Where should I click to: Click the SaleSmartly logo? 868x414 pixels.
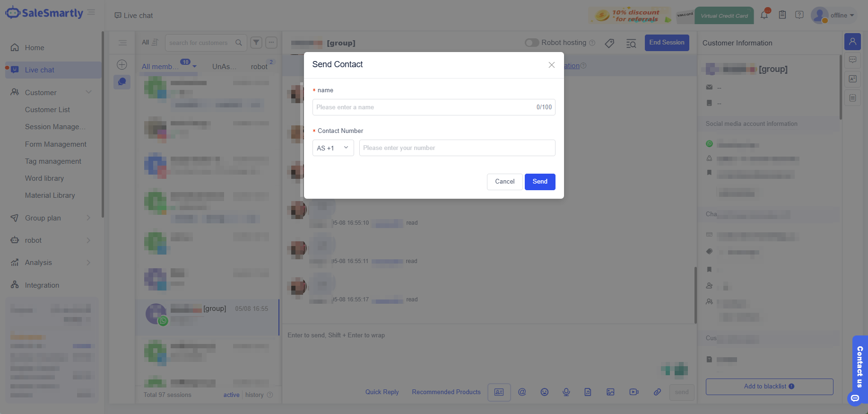44,13
